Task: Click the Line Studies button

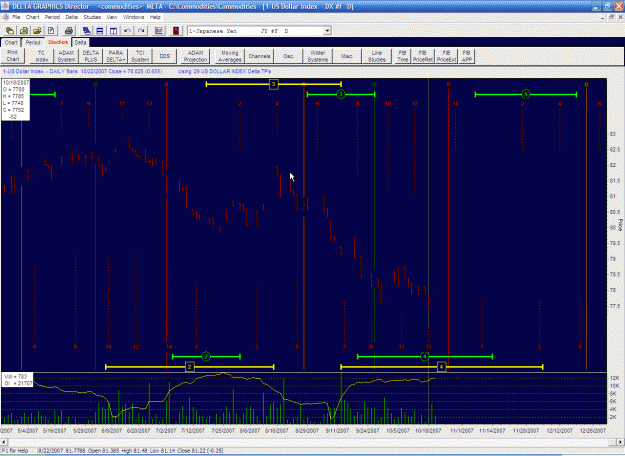Action: click(x=377, y=56)
